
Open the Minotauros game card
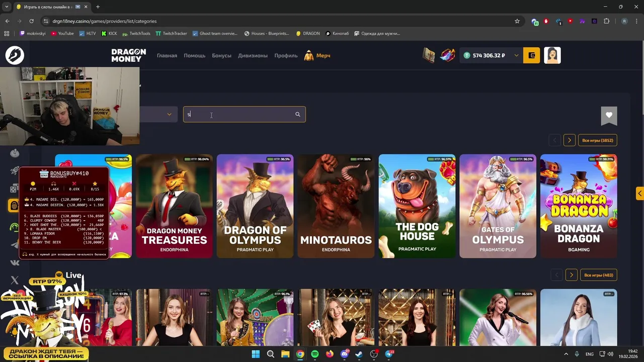[x=336, y=206]
